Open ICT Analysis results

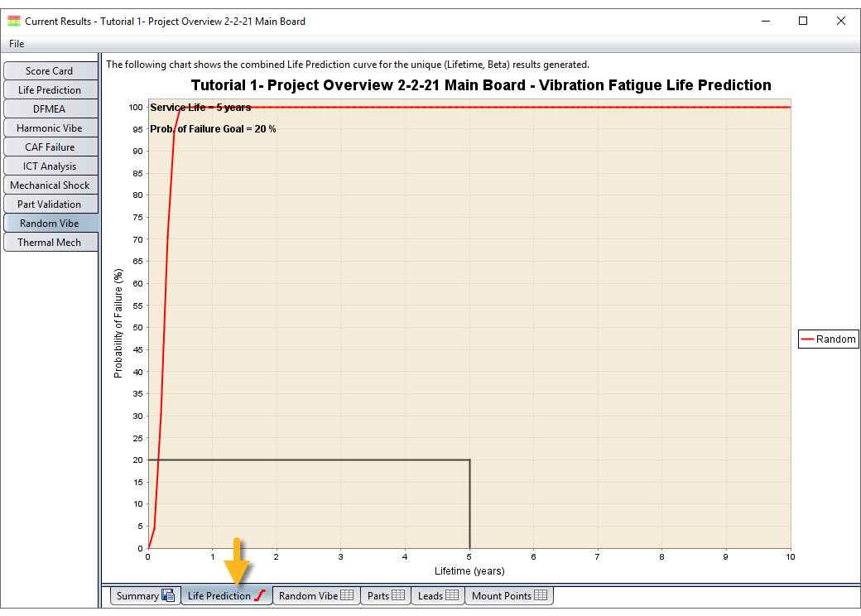click(x=50, y=166)
